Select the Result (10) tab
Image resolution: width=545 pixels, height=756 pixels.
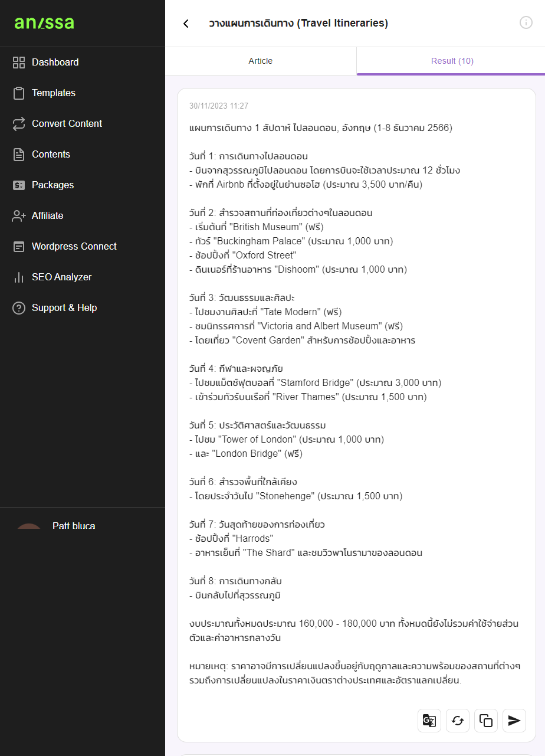tap(452, 61)
